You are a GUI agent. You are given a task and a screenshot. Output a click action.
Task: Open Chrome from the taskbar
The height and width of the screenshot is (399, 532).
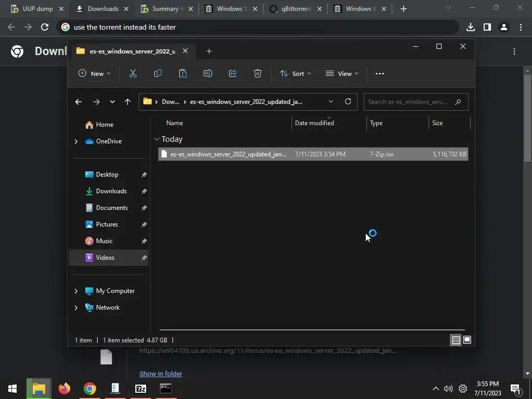89,389
